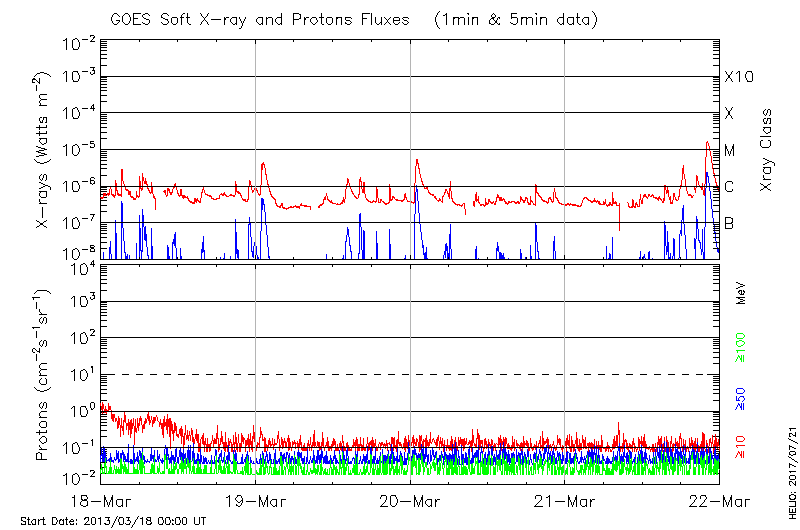Click the red ≥10 MeV legend label
This screenshot has height=530, width=800.
(741, 447)
